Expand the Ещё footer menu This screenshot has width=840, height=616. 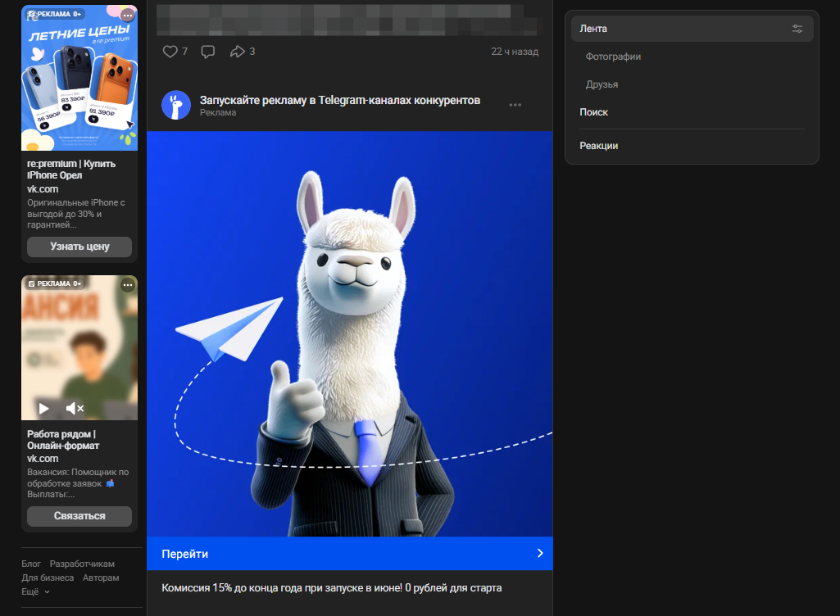point(35,591)
